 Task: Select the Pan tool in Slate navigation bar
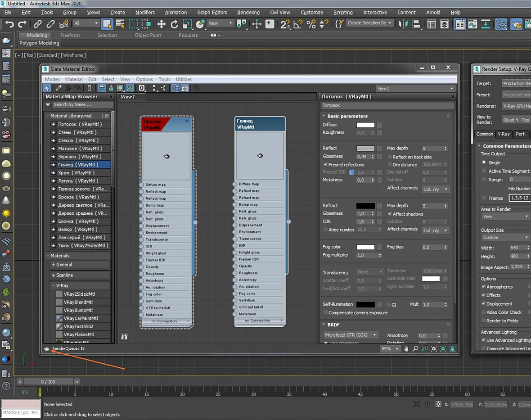click(406, 348)
